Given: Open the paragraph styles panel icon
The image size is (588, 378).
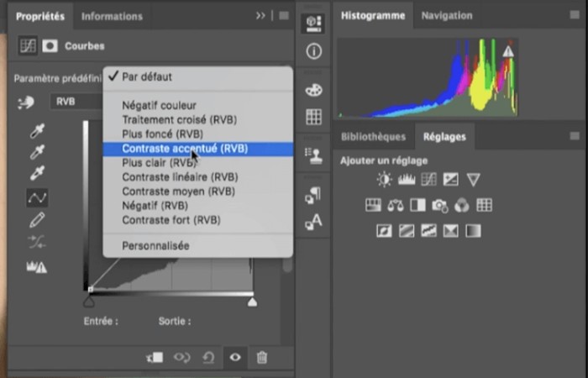Looking at the screenshot, I should [312, 196].
